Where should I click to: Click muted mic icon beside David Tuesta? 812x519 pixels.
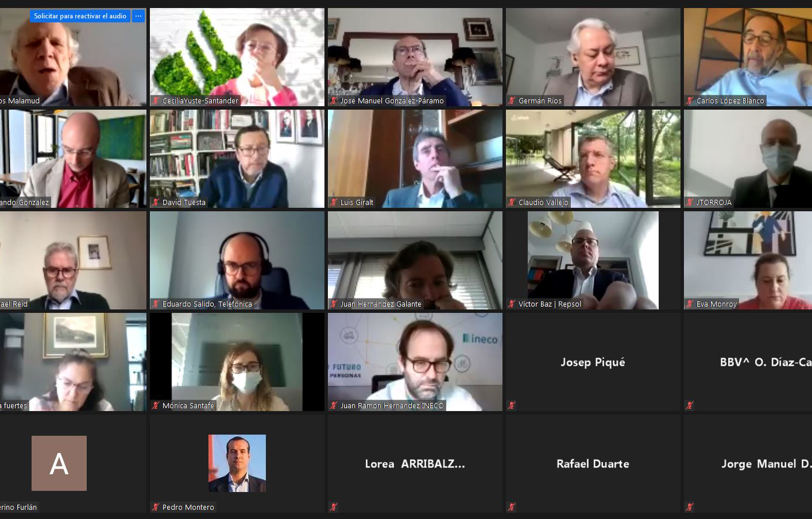pyautogui.click(x=156, y=202)
